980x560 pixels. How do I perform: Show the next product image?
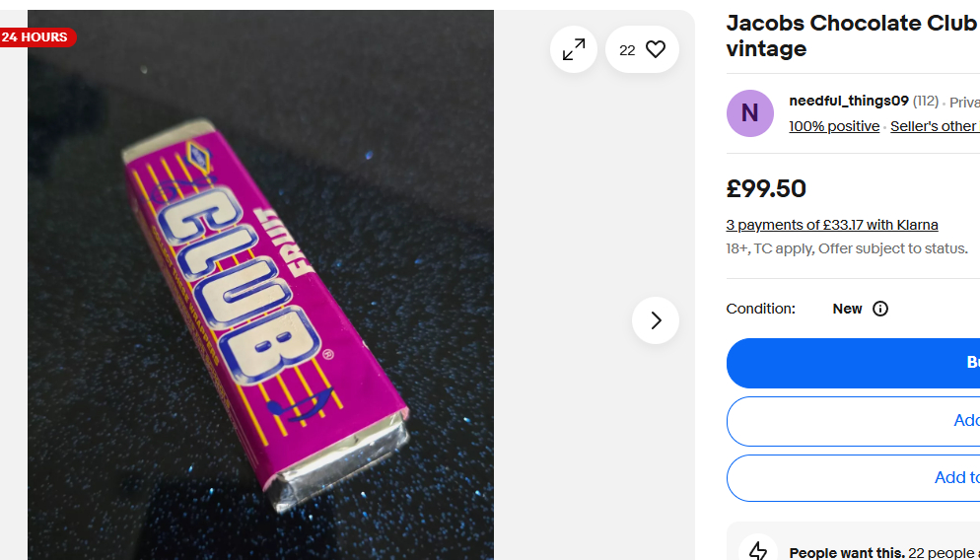[656, 320]
